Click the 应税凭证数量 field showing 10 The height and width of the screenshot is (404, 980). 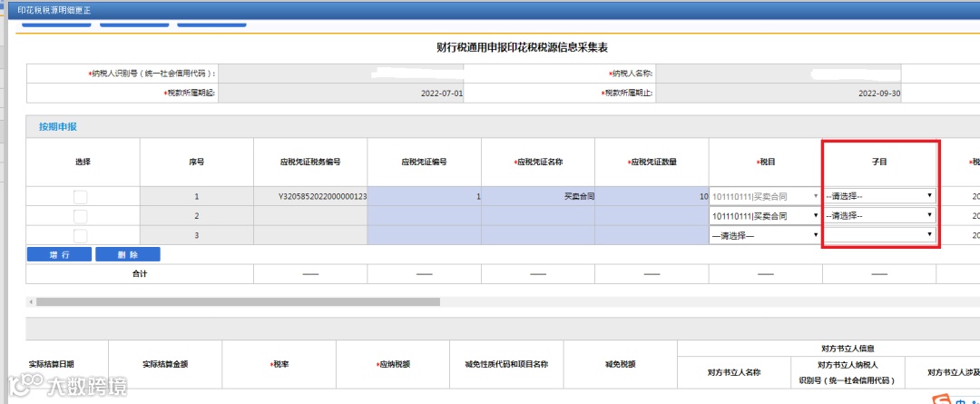[652, 196]
